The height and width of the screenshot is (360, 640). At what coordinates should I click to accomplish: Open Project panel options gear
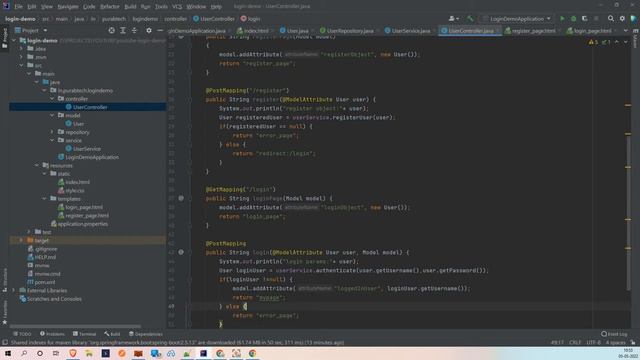click(149, 31)
